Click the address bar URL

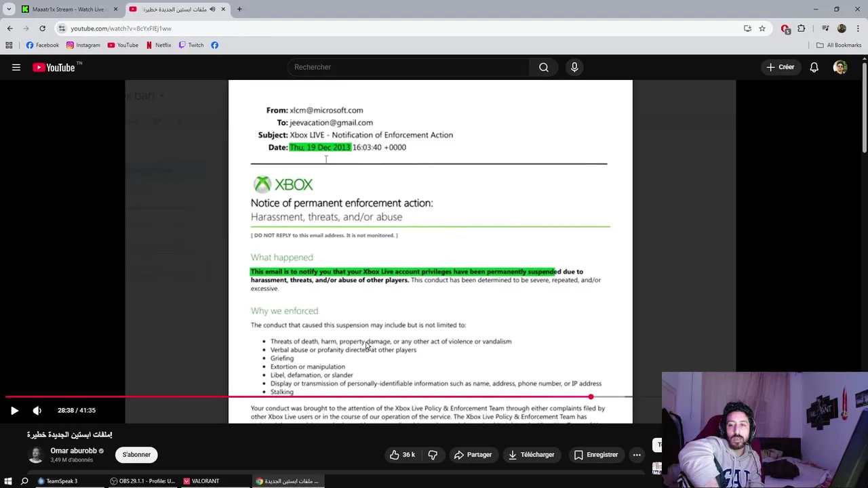pos(121,28)
